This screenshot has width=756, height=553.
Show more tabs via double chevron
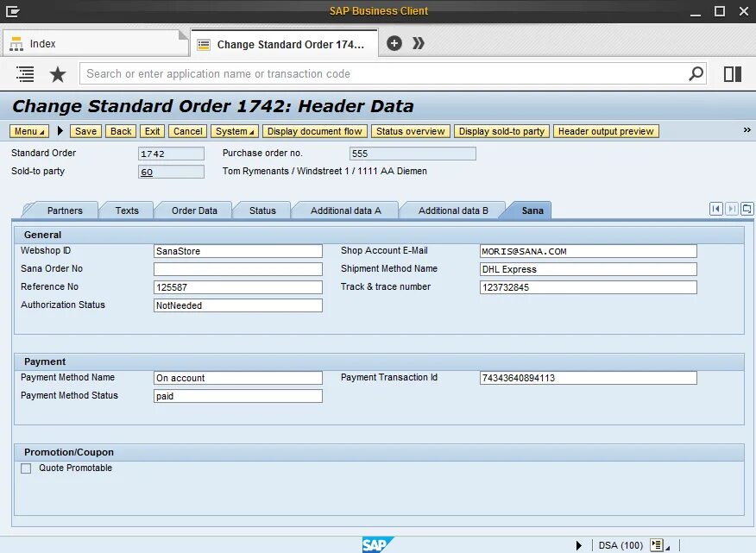tap(418, 43)
